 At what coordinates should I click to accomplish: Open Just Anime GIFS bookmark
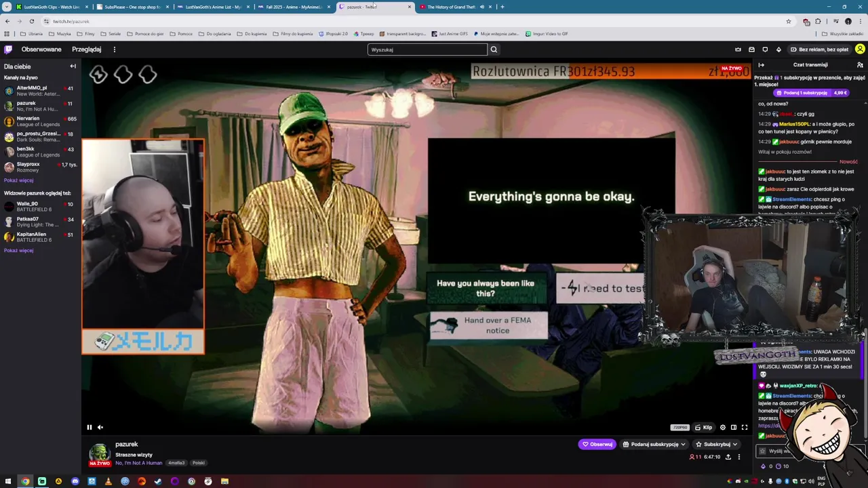(x=449, y=34)
